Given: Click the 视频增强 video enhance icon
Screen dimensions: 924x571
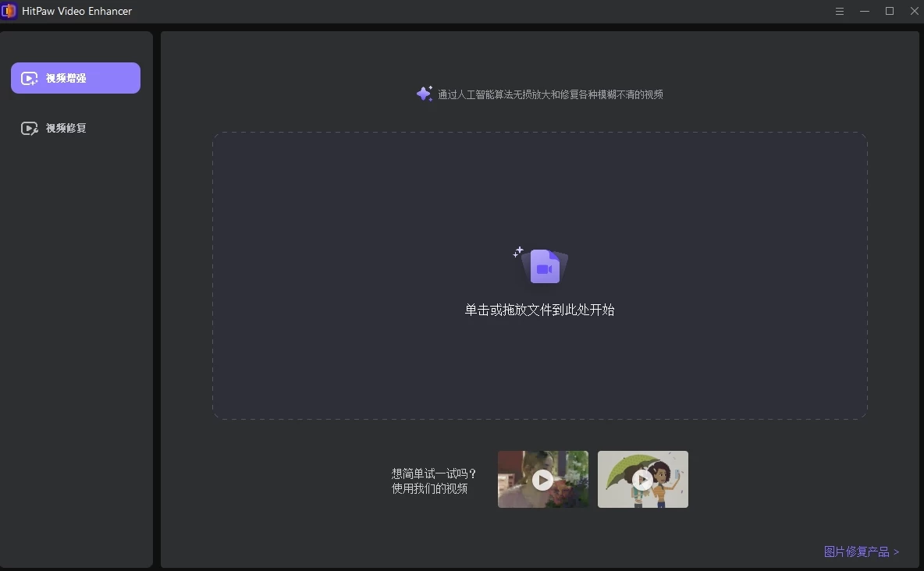Looking at the screenshot, I should (x=30, y=78).
